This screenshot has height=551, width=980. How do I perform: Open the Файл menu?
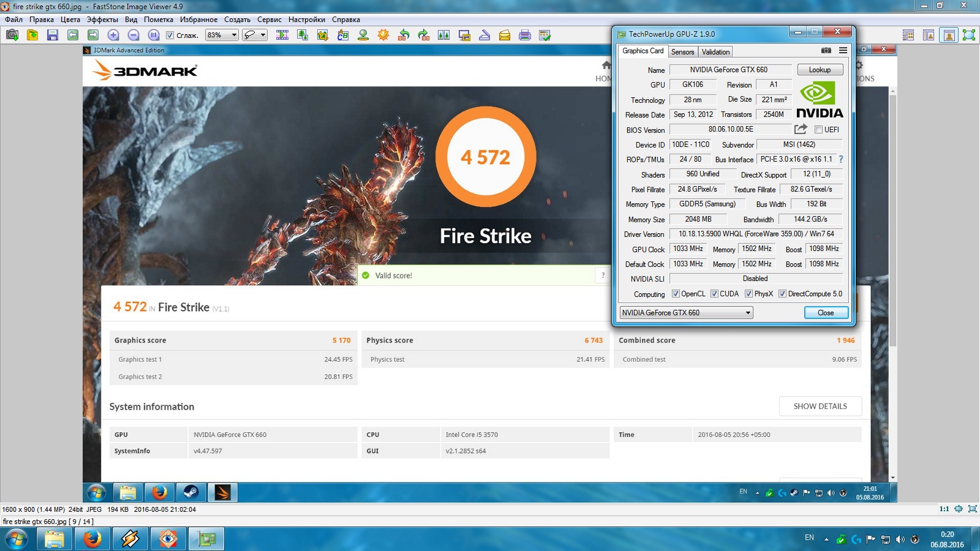14,20
